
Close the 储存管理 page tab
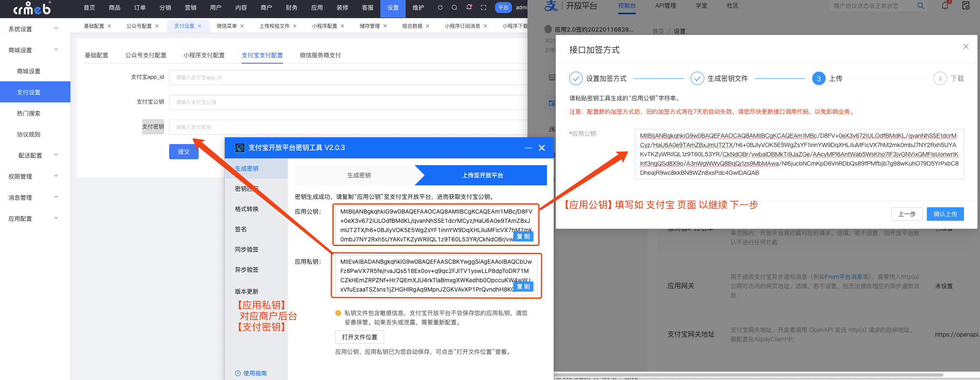(x=385, y=26)
